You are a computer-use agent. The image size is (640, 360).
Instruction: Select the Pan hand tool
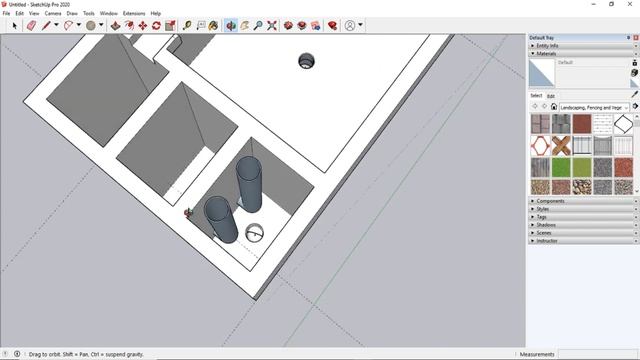[x=244, y=25]
